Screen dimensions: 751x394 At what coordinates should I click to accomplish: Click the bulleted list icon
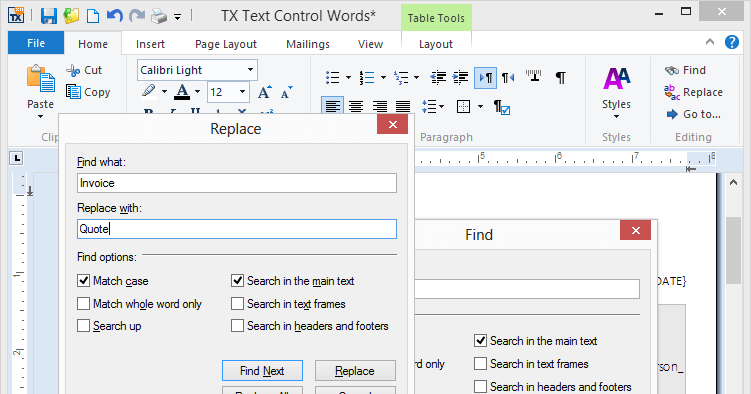pyautogui.click(x=332, y=77)
